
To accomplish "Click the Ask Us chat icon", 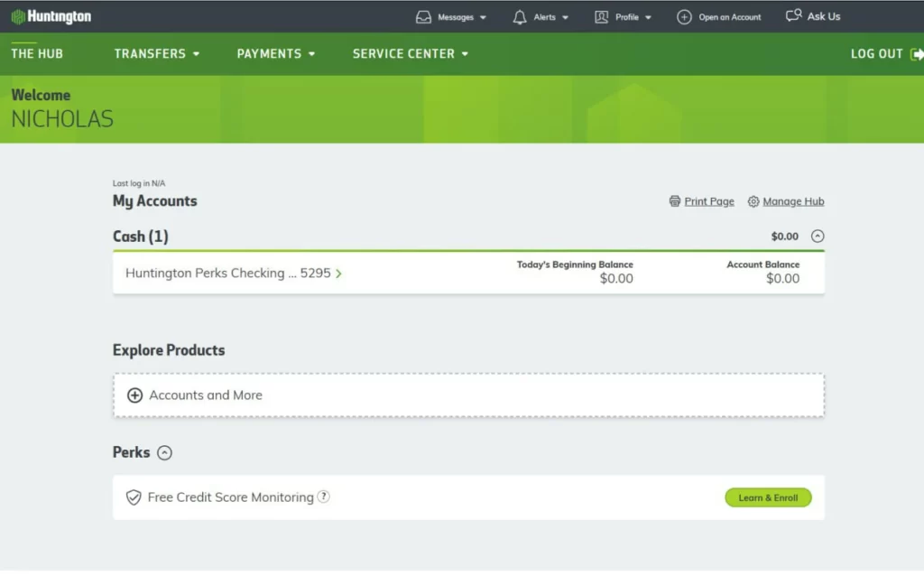I will point(793,15).
